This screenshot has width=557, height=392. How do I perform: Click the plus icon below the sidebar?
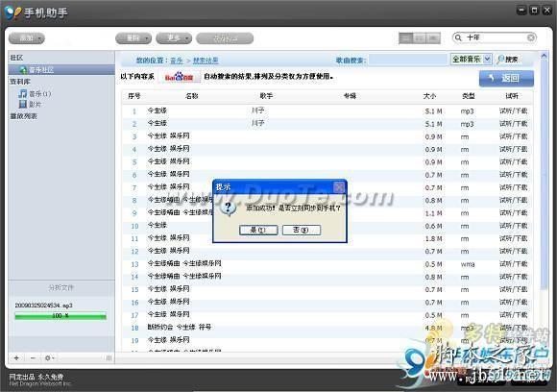16,357
